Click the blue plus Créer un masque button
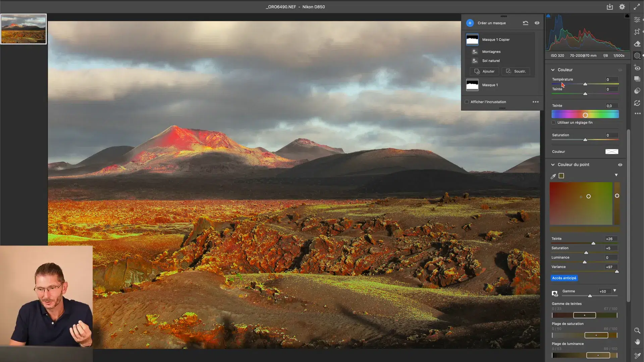This screenshot has width=644, height=362. click(470, 23)
